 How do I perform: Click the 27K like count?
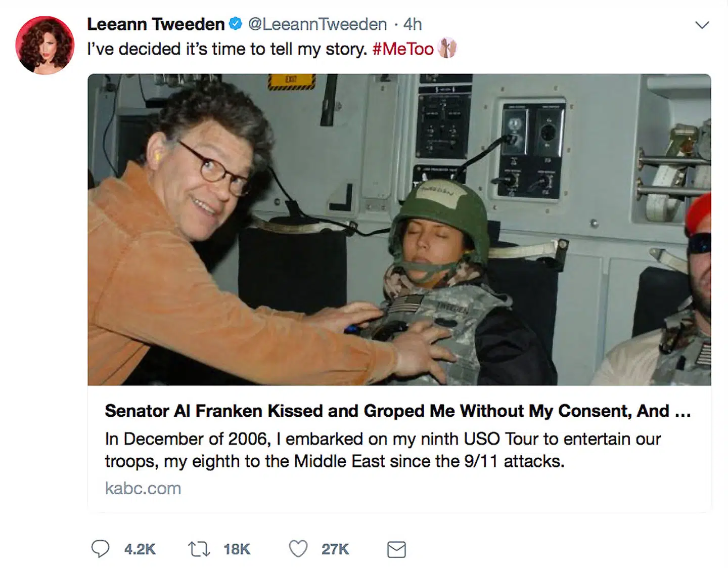pyautogui.click(x=334, y=548)
